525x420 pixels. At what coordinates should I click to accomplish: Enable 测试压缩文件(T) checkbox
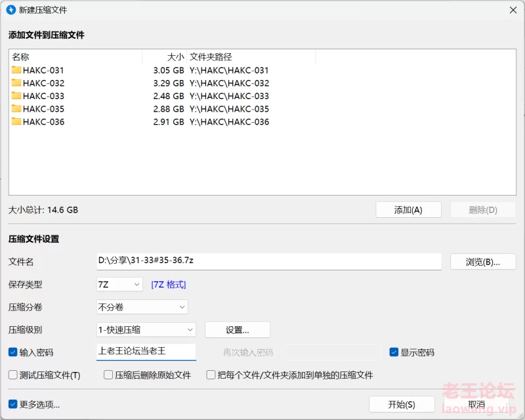tap(12, 375)
